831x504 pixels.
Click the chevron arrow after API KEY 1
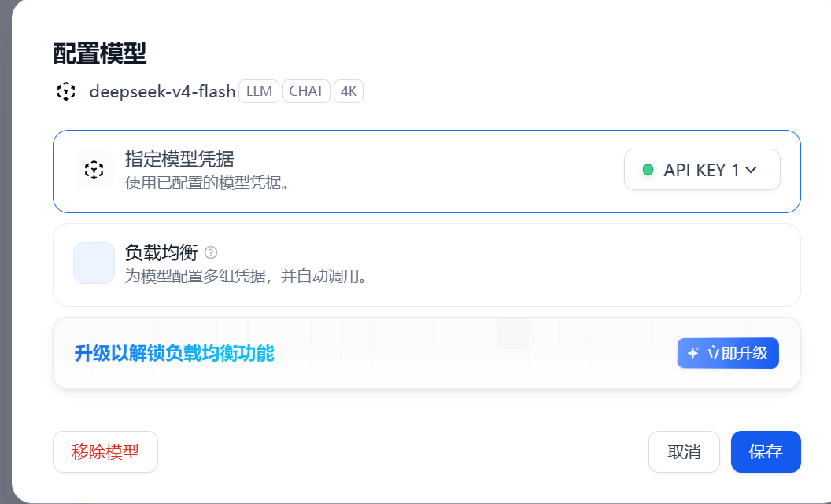pos(751,170)
